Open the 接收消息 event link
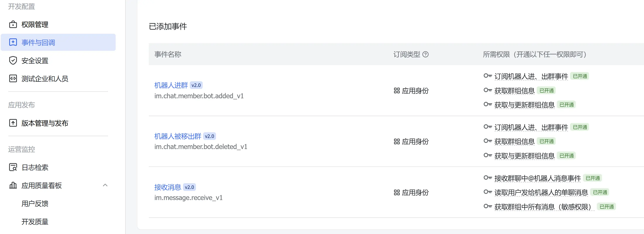644x234 pixels. (168, 187)
